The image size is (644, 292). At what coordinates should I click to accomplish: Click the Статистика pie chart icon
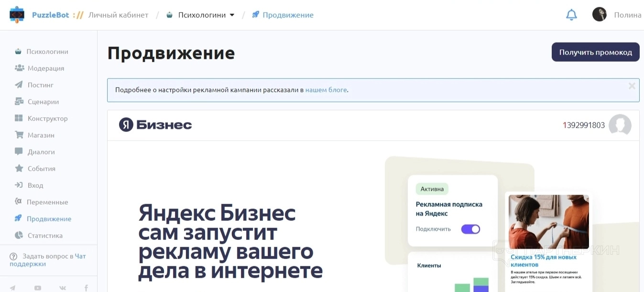(19, 235)
